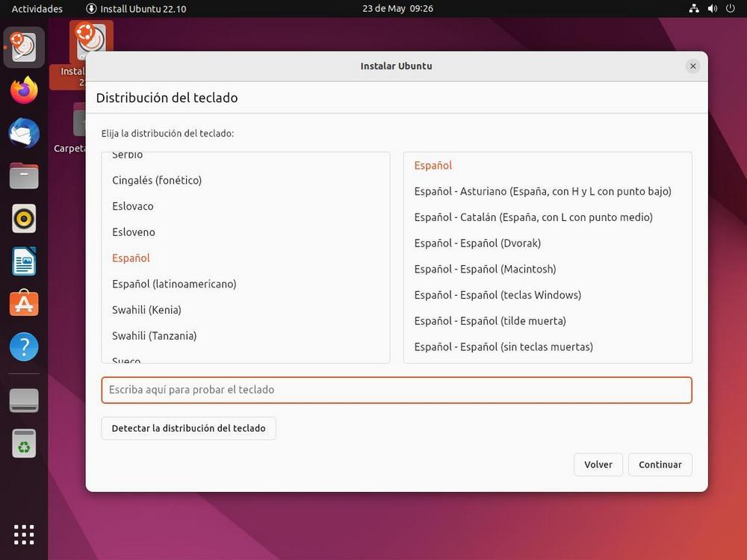Choose the Español - Español (Macintosh) variant
This screenshot has height=560, width=747.
548,269
